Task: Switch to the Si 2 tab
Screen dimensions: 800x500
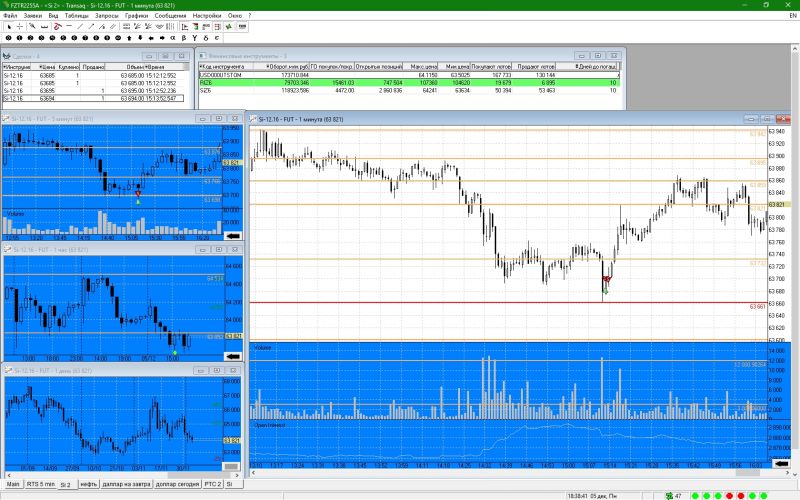Action: click(x=66, y=484)
